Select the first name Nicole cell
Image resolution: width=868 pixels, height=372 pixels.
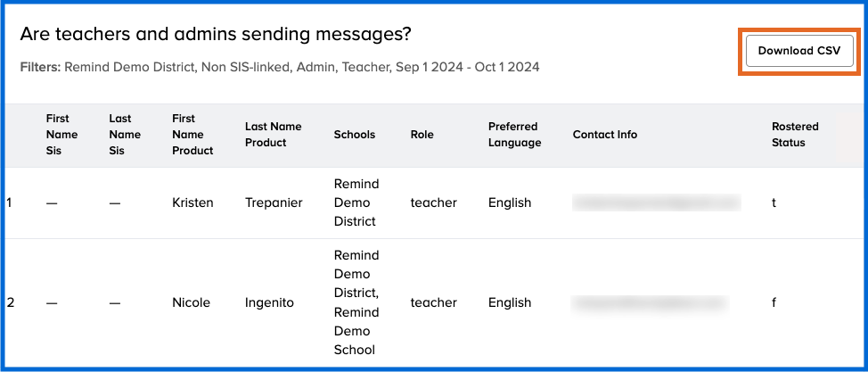pos(191,302)
